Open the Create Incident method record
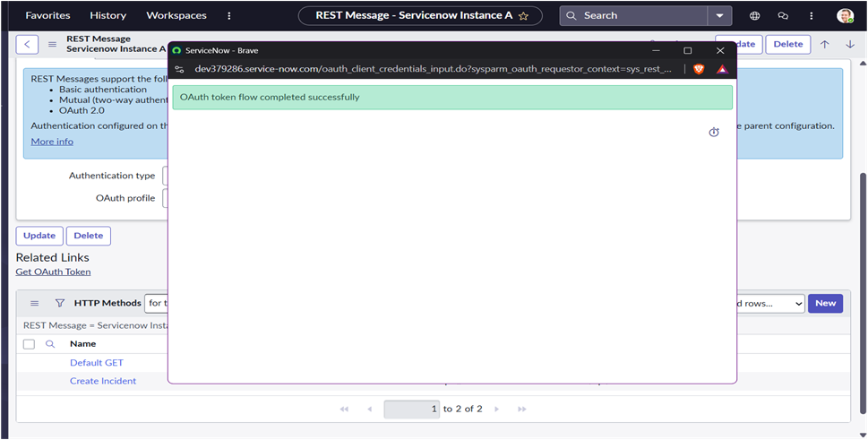Screen dimensions: 868x440 click(103, 382)
